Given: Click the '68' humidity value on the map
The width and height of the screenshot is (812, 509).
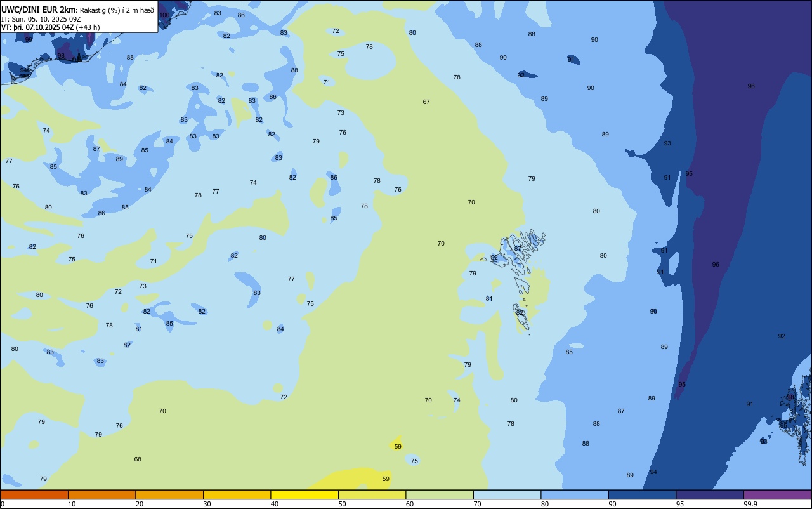Looking at the screenshot, I should pos(138,459).
